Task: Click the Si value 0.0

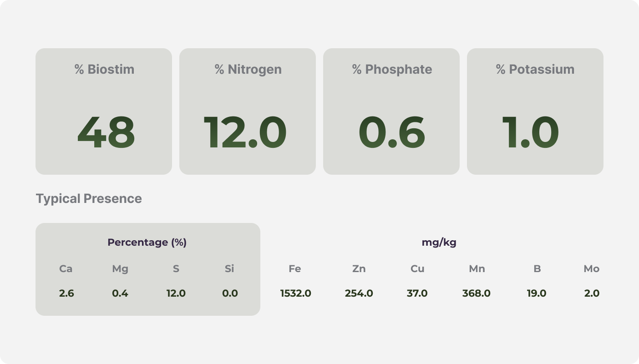Action: (230, 293)
